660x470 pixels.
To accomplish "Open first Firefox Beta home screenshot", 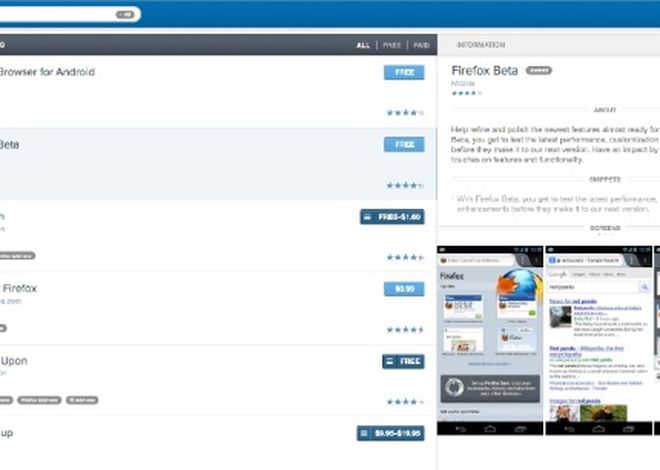I will (x=490, y=340).
